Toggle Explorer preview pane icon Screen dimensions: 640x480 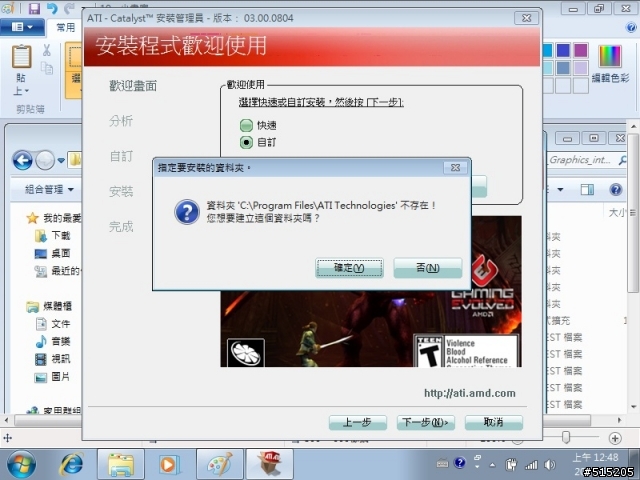[587, 189]
